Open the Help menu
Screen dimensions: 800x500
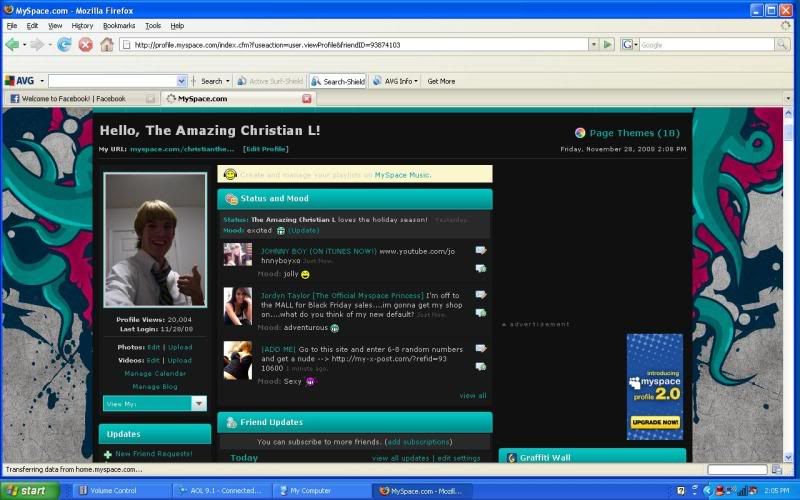(177, 26)
